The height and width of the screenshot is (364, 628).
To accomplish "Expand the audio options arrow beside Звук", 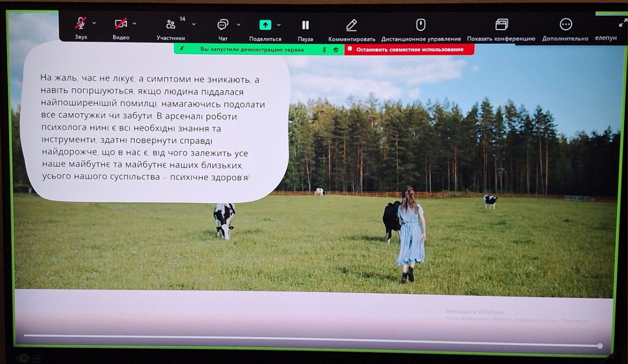I will point(94,23).
